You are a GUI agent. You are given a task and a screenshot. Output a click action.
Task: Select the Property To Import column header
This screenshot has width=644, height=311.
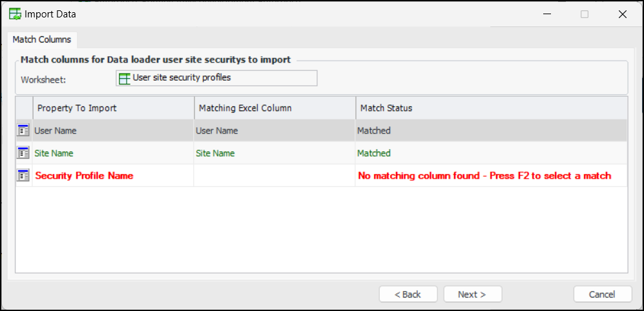pyautogui.click(x=113, y=108)
